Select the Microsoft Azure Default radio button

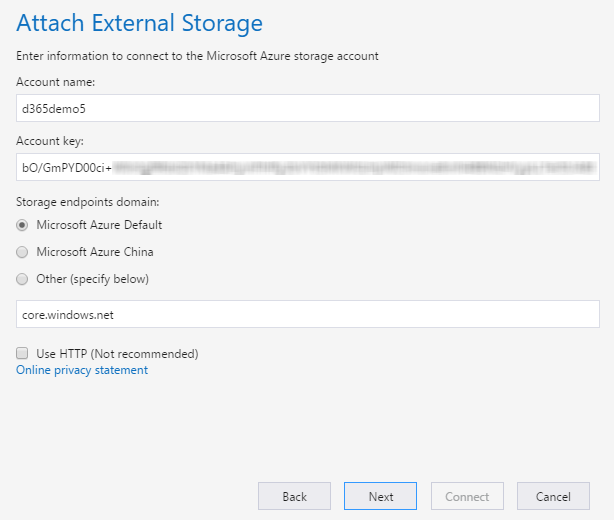coord(23,225)
